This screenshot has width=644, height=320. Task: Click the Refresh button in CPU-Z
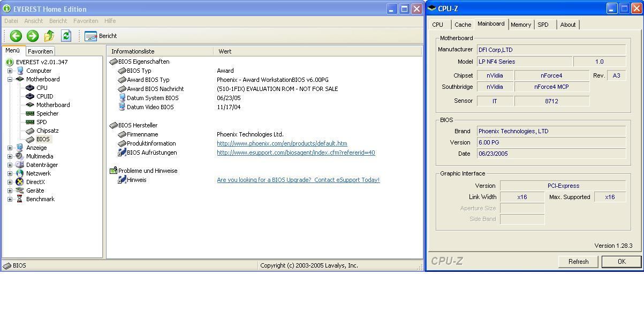coord(578,262)
